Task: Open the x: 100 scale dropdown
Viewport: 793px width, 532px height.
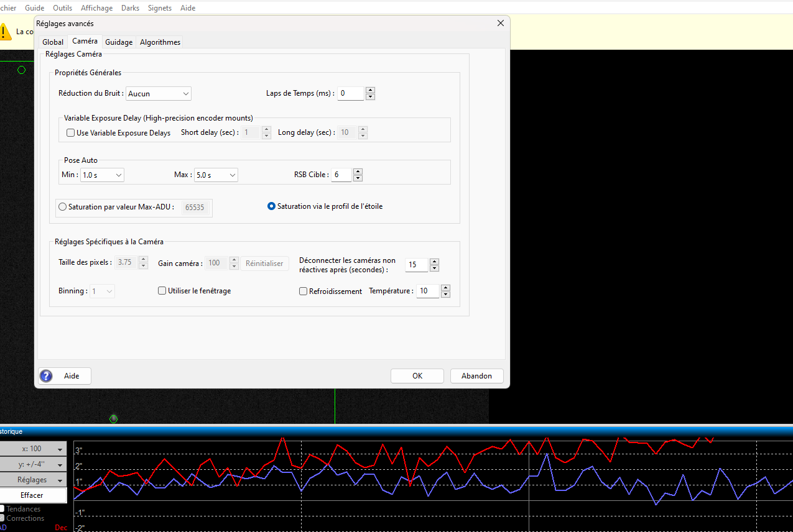Action: tap(32, 449)
